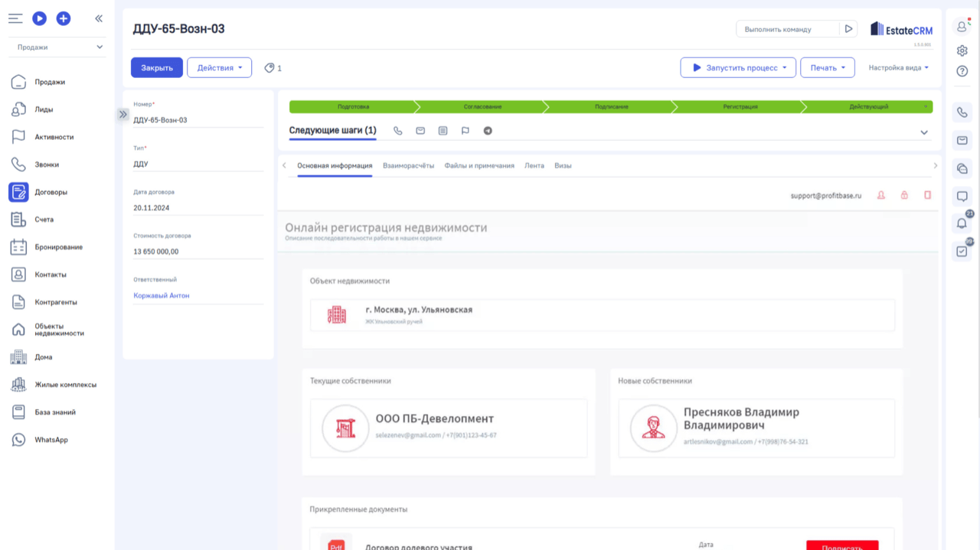This screenshot has height=550, width=980.
Task: Click the Дома building icon
Action: (x=18, y=357)
